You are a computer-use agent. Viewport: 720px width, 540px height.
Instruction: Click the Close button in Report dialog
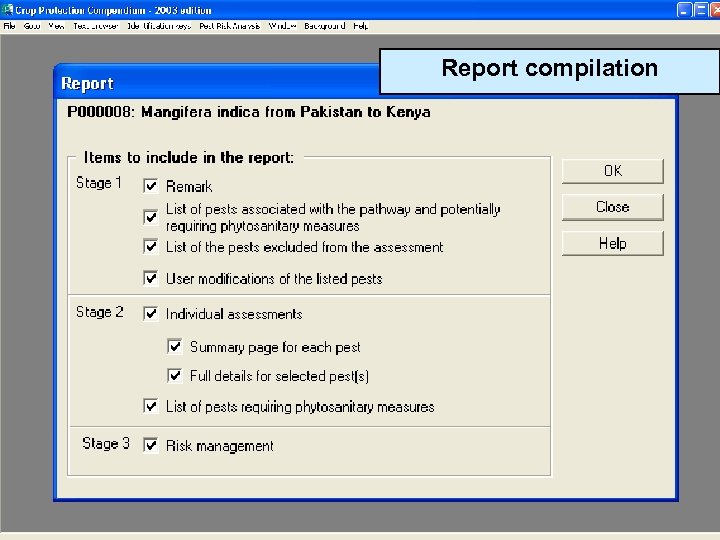pos(613,207)
